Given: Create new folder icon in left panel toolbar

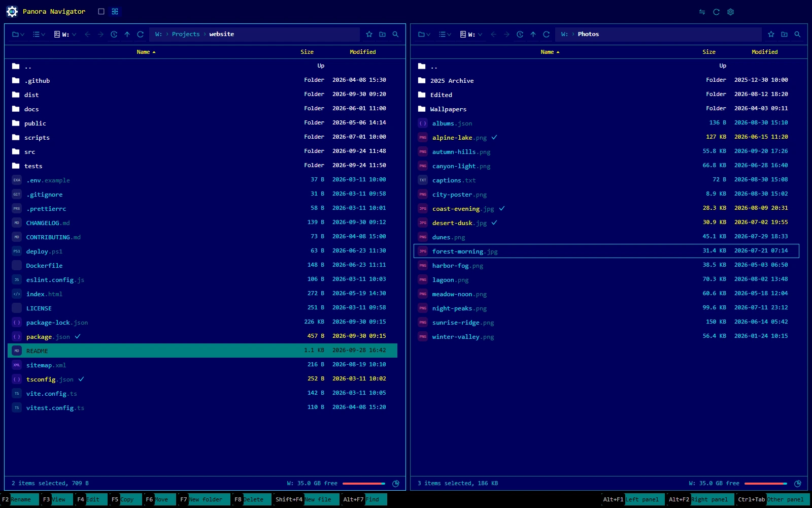Looking at the screenshot, I should [382, 34].
